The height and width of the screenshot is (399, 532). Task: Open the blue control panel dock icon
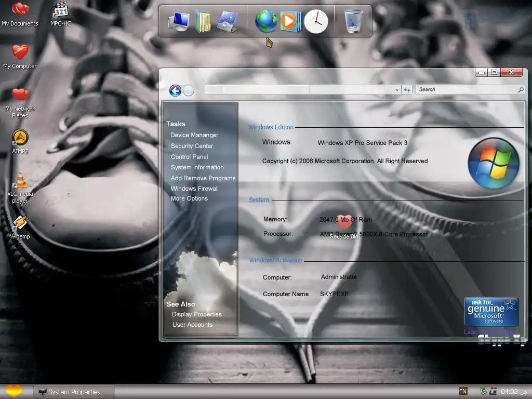pos(227,21)
